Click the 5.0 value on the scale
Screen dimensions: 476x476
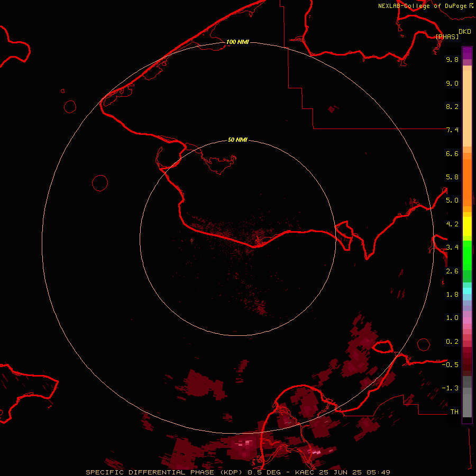click(x=452, y=200)
